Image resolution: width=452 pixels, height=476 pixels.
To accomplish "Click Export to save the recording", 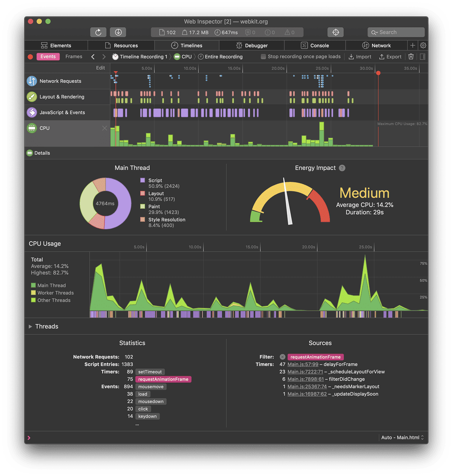I will (390, 56).
